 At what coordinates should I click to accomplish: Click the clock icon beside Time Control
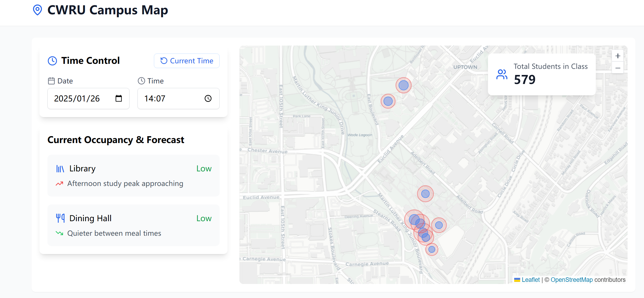(x=52, y=60)
